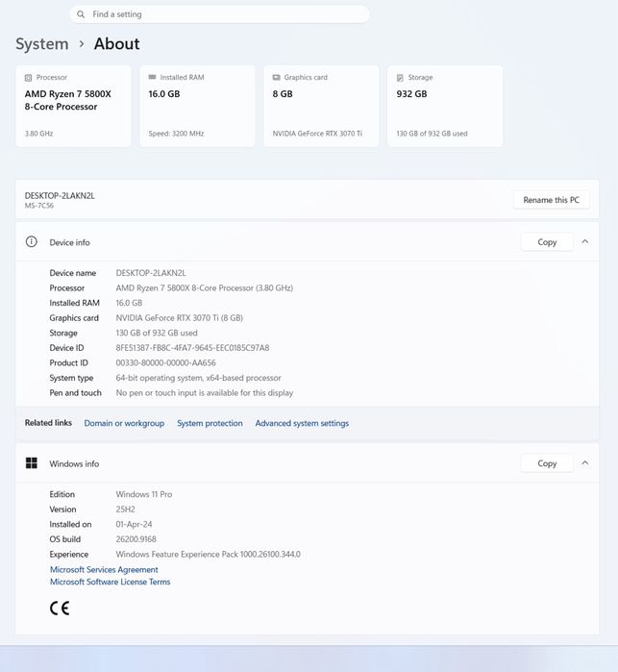This screenshot has width=618, height=672.
Task: Open Microsoft Services Agreement link
Action: [104, 569]
